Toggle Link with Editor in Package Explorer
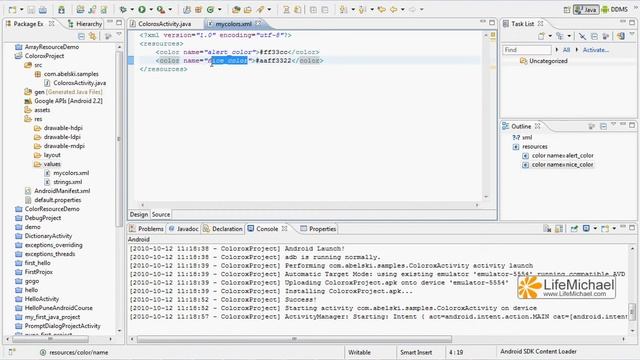640x360 pixels. 93,36
